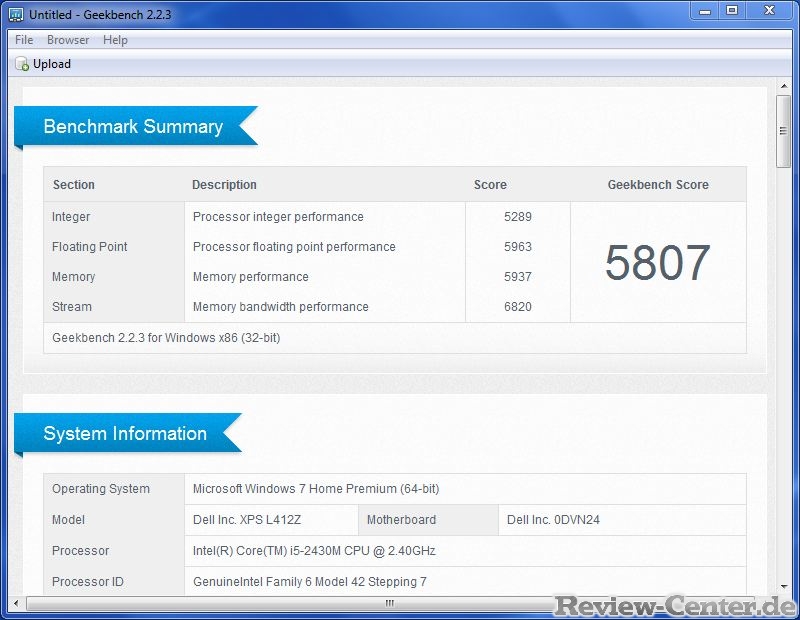Minimize the Geekbench window
800x620 pixels.
click(x=705, y=11)
